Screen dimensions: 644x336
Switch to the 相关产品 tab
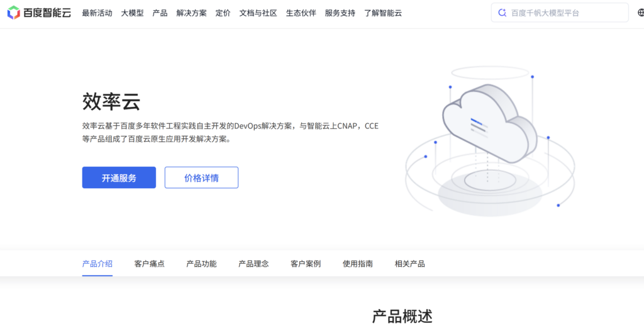(x=410, y=264)
